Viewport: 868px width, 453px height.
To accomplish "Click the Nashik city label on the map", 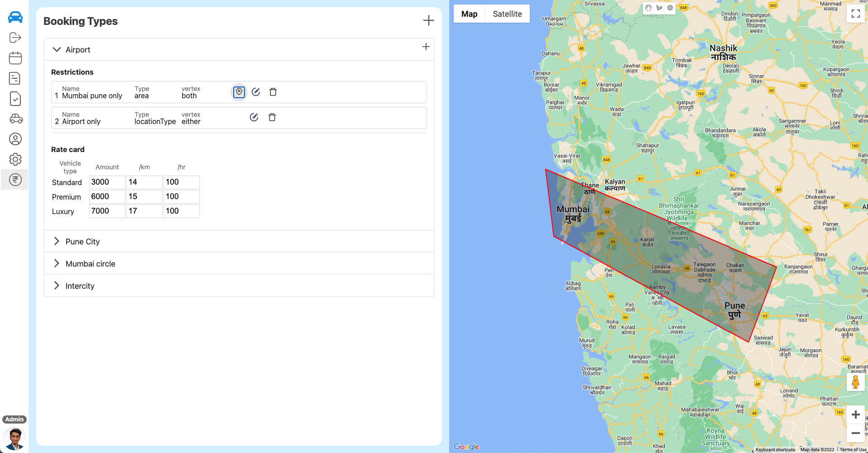I will coord(723,52).
